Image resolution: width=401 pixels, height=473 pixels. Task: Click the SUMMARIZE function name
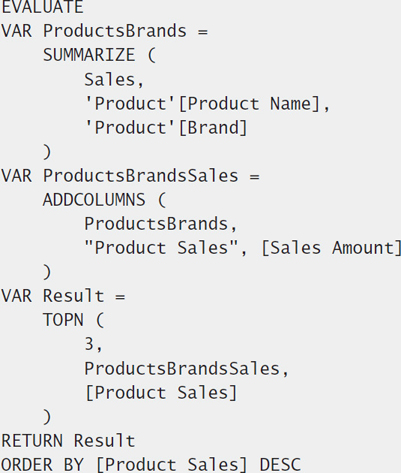[x=89, y=55]
